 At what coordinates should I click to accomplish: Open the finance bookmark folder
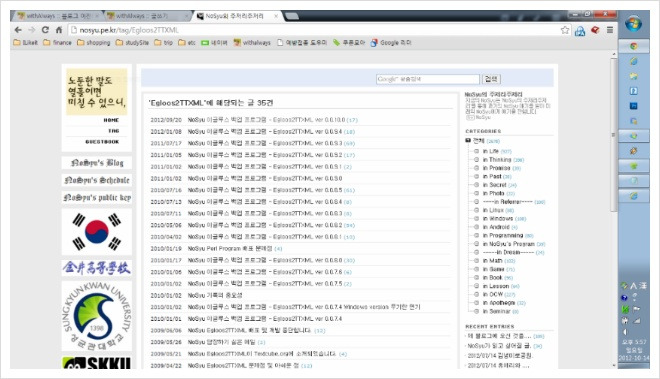point(57,43)
